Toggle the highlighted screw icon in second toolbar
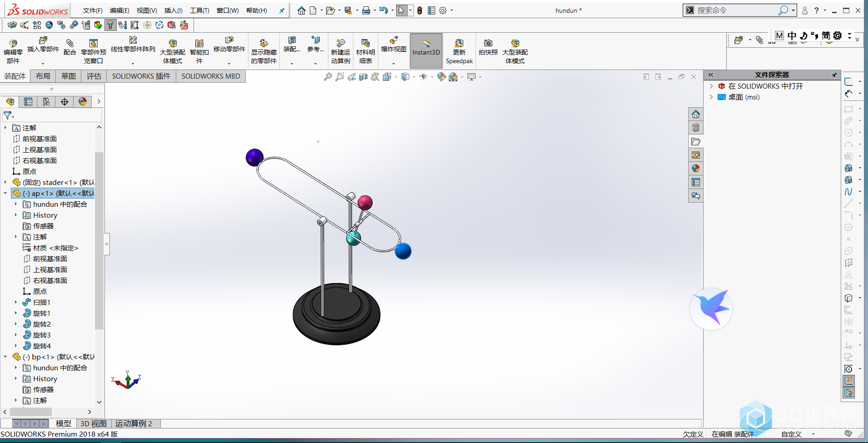Viewport: 868px width, 443px height. coord(110,25)
